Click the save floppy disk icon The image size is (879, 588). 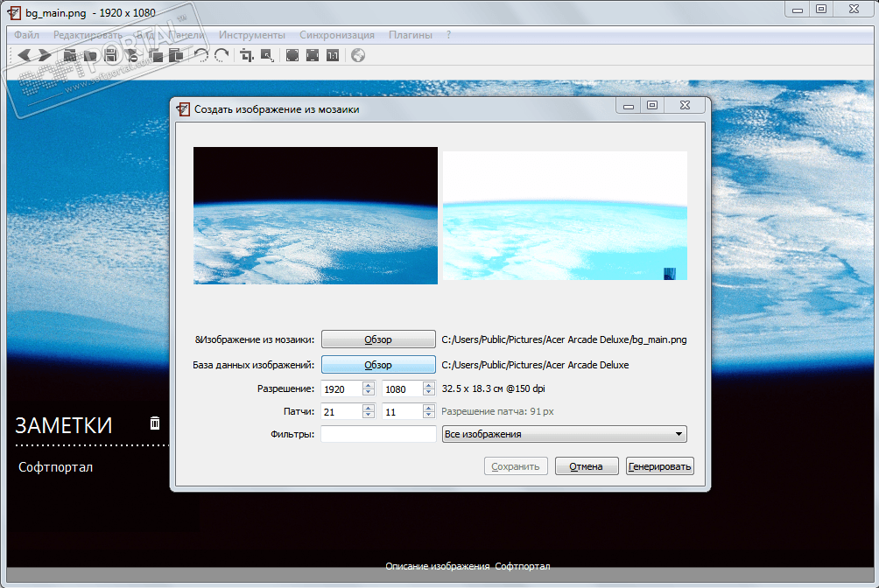(x=110, y=55)
